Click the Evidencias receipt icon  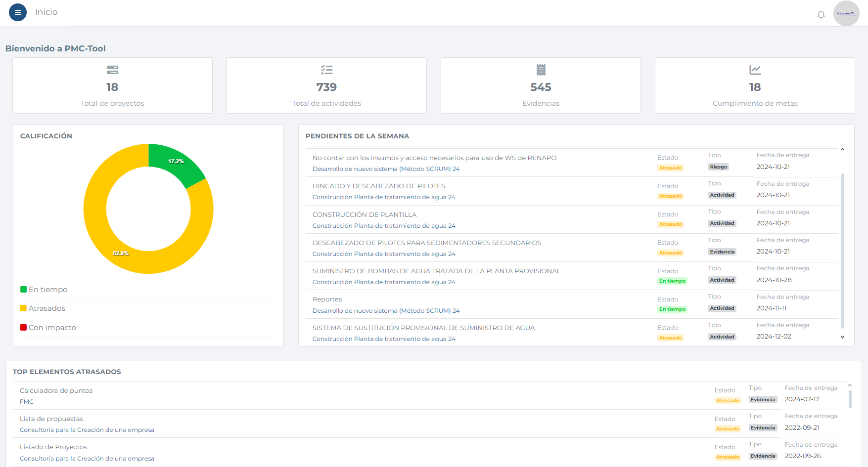coord(541,70)
